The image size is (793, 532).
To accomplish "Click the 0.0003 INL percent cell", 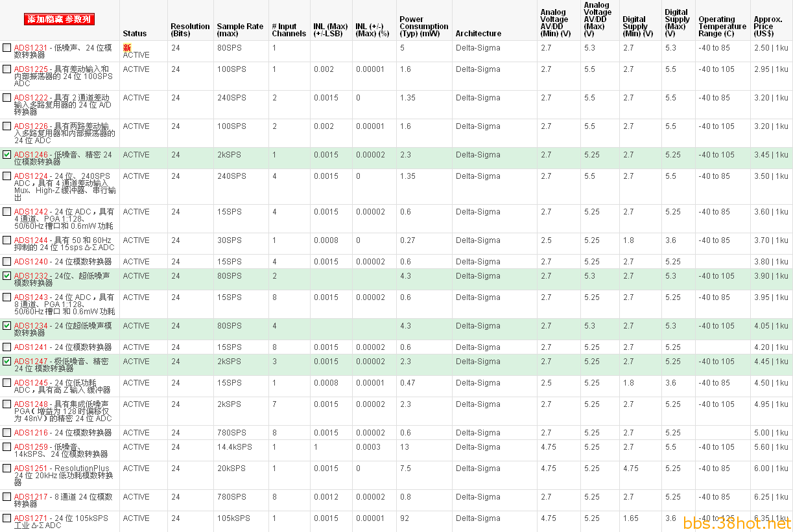I will [368, 447].
